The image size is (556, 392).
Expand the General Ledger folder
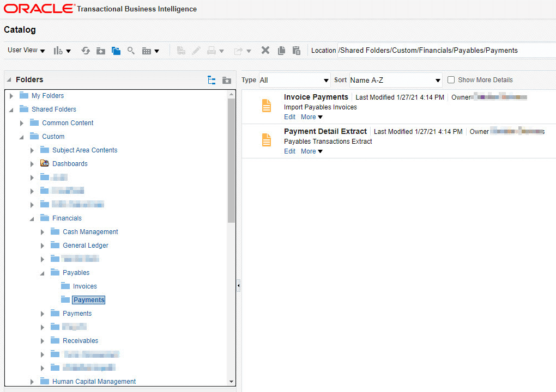click(x=42, y=246)
